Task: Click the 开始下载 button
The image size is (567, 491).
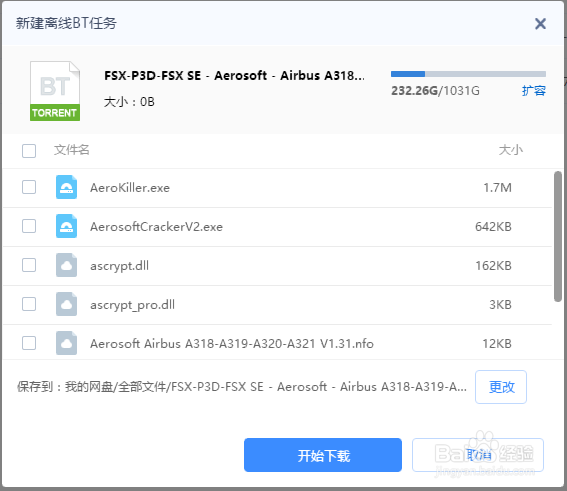Action: pos(323,455)
